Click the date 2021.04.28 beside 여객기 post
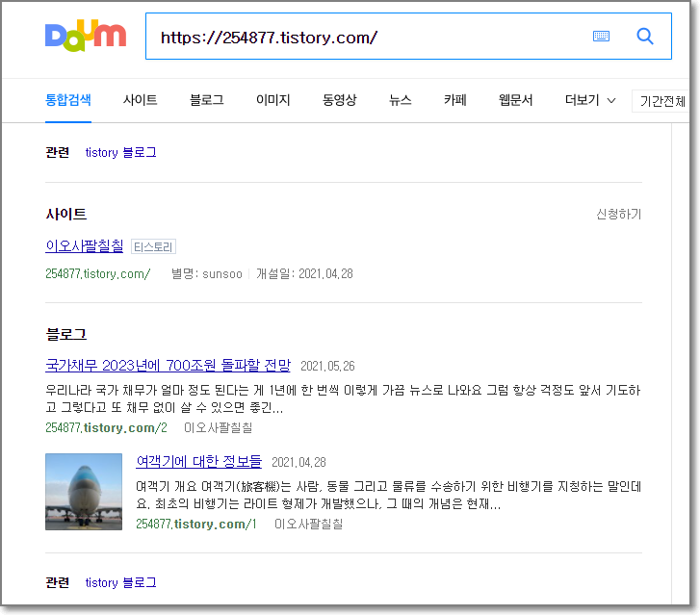This screenshot has width=700, height=615. 298,462
